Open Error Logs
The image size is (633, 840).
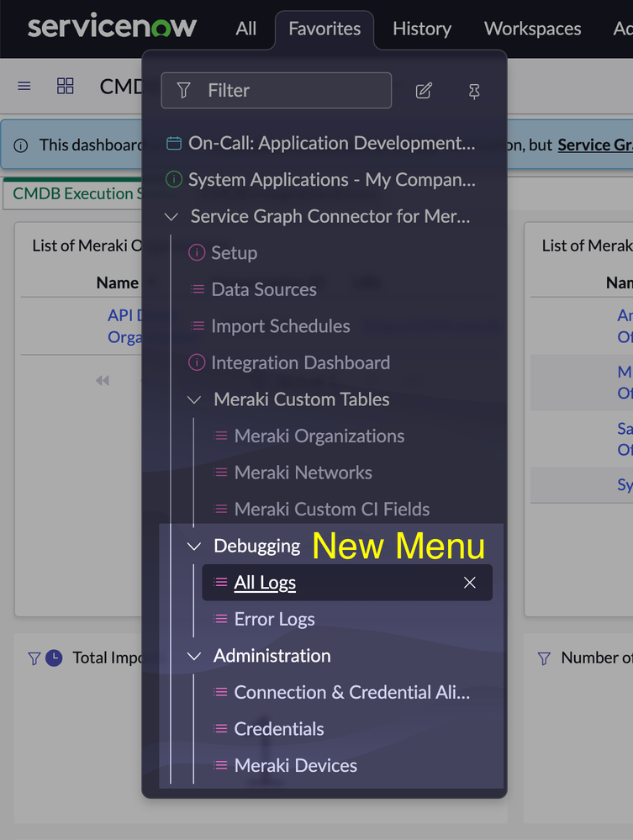tap(274, 620)
